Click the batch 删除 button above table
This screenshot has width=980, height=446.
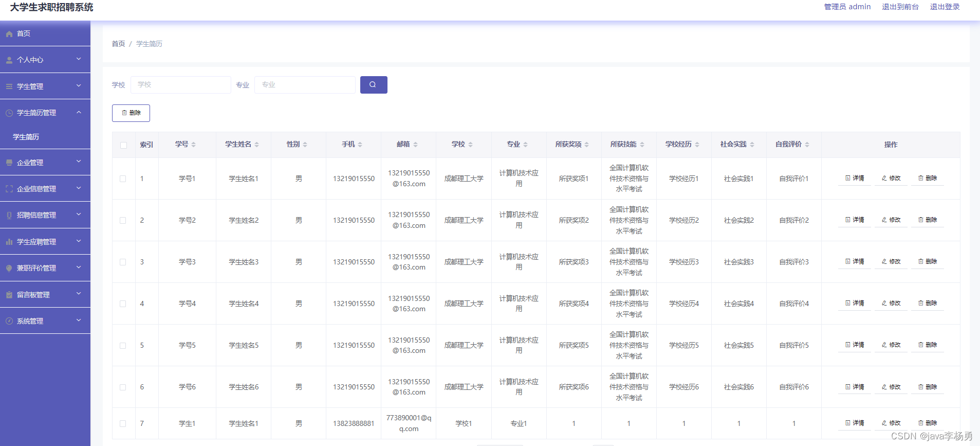(x=131, y=113)
